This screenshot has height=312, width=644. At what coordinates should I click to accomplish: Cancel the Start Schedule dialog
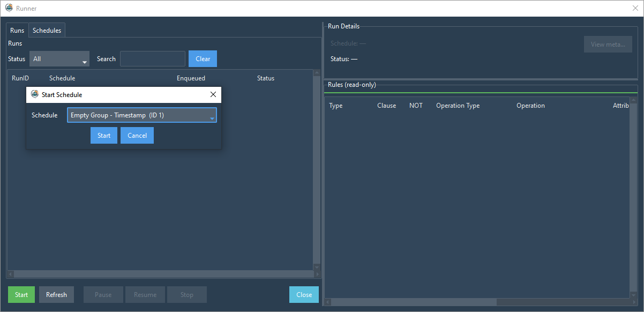[137, 135]
